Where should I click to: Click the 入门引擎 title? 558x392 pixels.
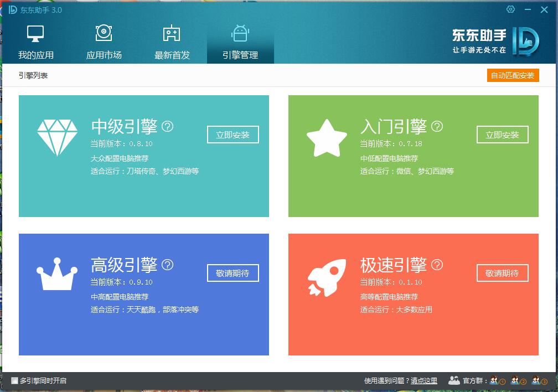point(394,126)
